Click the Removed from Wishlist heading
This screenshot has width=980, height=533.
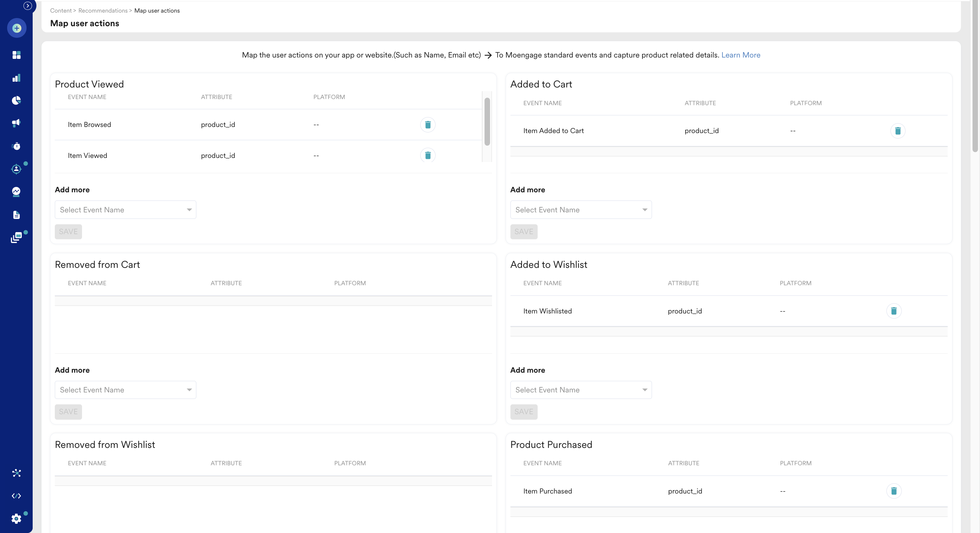coord(105,445)
